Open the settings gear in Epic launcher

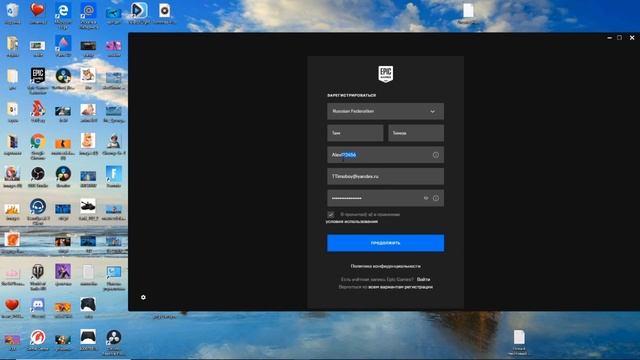143,297
